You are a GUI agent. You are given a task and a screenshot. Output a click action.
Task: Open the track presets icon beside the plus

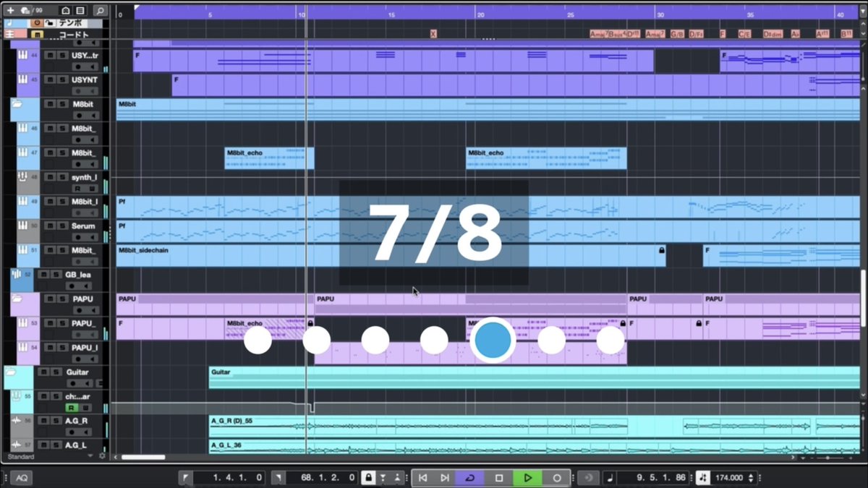pos(25,10)
